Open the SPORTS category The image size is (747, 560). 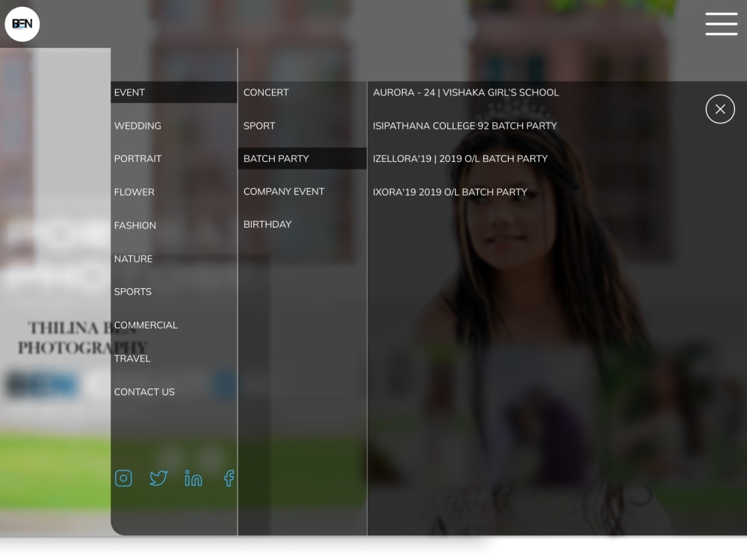coord(133,291)
